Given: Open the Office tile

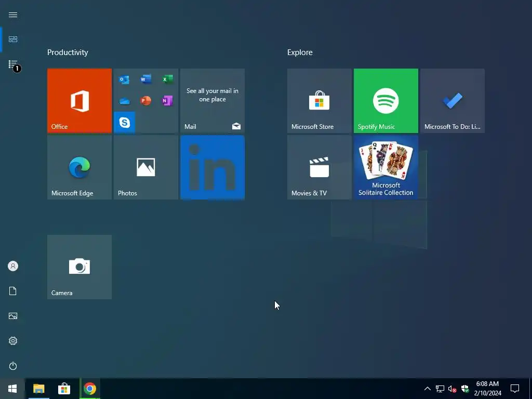Looking at the screenshot, I should point(79,101).
